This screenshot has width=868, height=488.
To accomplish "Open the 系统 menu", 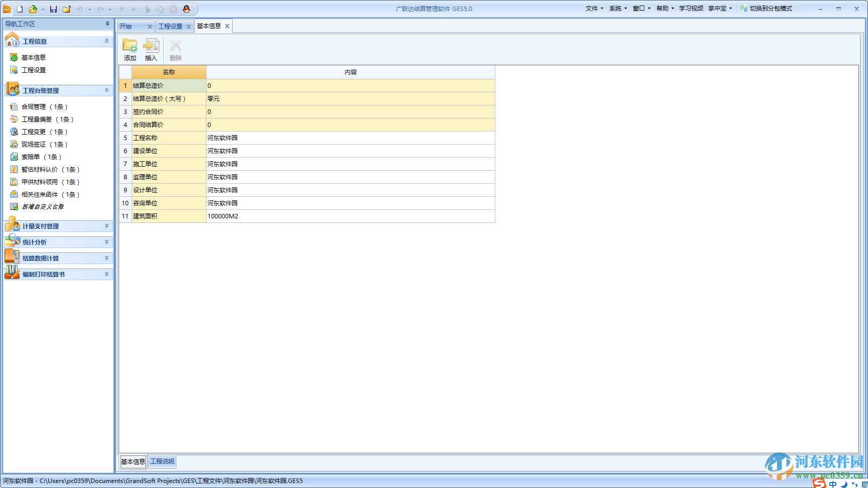I will (618, 9).
